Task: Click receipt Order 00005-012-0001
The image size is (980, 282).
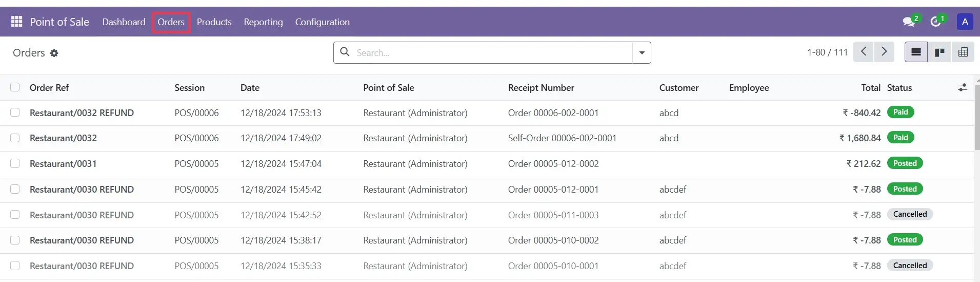Action: pos(553,190)
